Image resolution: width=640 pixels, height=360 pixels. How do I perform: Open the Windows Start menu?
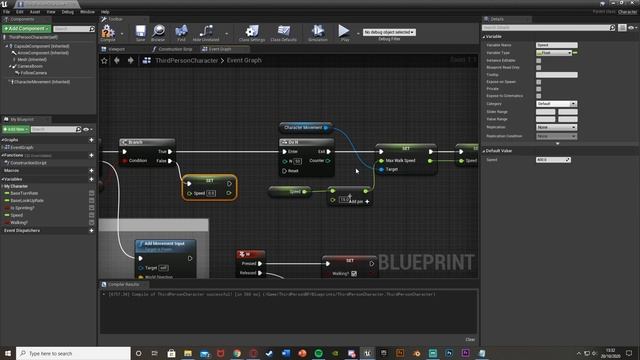(x=7, y=353)
